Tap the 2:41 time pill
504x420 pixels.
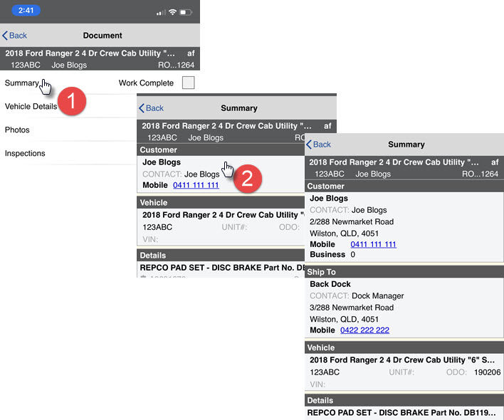pyautogui.click(x=26, y=10)
